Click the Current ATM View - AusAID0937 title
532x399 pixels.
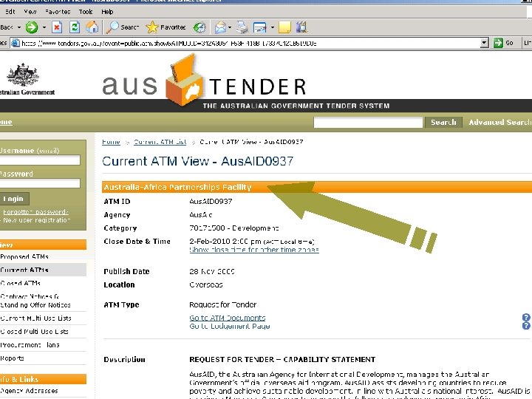(198, 161)
